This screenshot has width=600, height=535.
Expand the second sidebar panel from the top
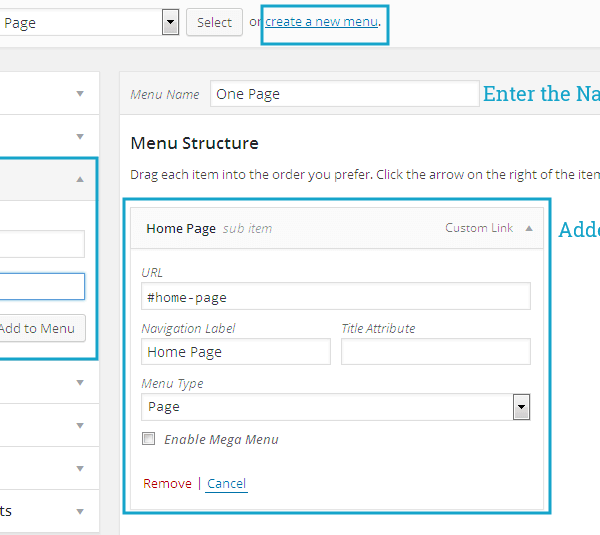click(x=80, y=136)
